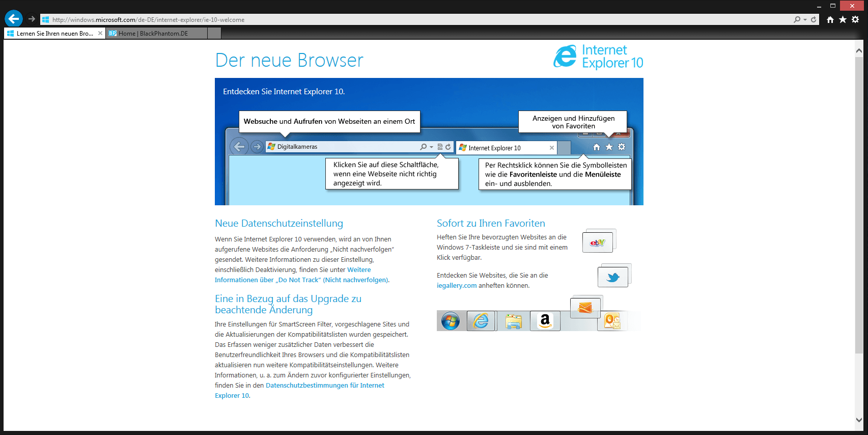Click the search magnifier in address bar
The height and width of the screenshot is (435, 868).
click(x=797, y=19)
